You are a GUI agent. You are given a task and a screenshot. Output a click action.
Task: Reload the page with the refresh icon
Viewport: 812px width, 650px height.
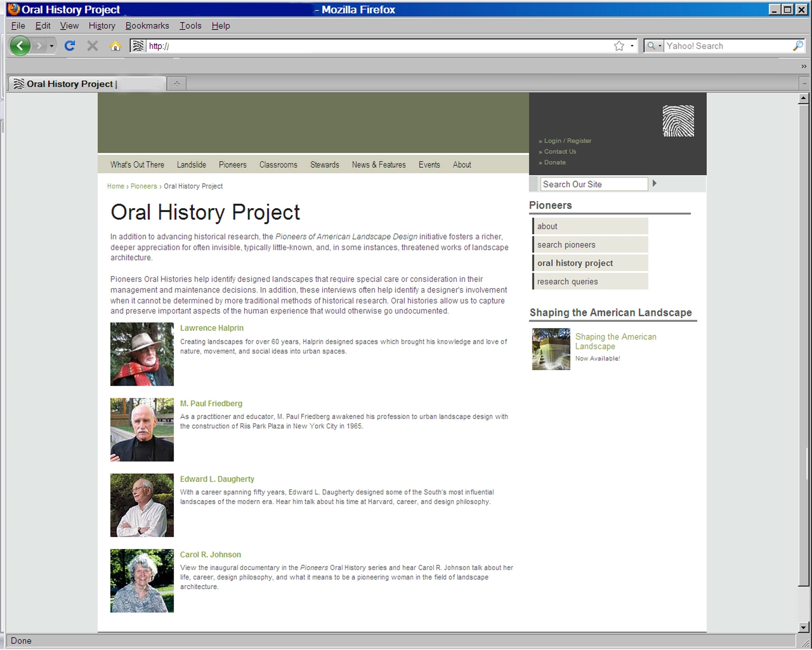click(69, 46)
